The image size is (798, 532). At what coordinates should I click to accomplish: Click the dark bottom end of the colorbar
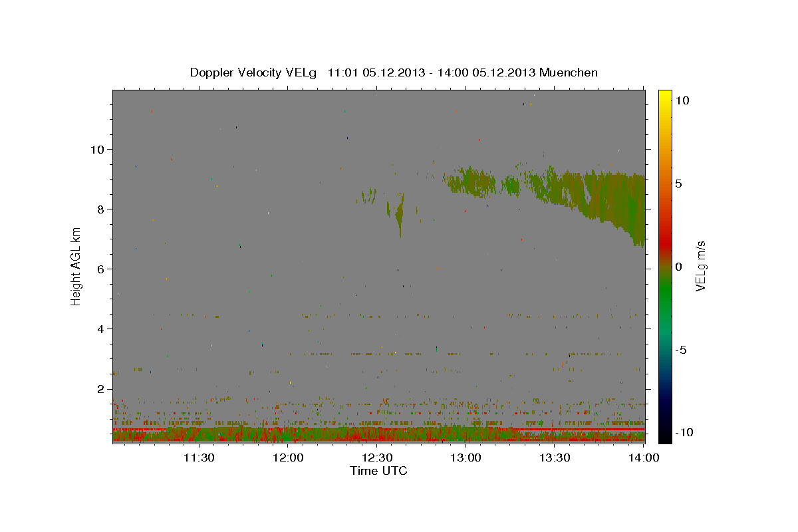coord(664,432)
